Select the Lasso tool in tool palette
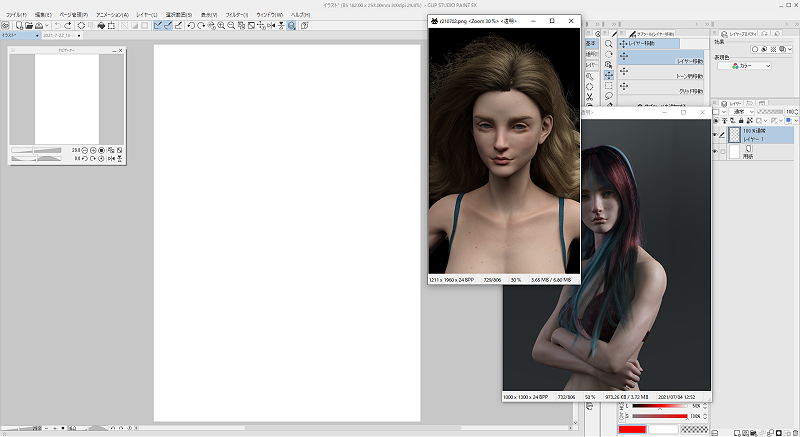800x437 pixels. [608, 97]
